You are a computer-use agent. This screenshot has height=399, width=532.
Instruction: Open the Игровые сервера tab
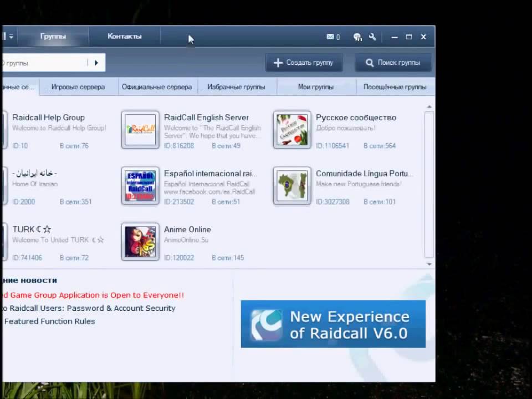click(78, 87)
